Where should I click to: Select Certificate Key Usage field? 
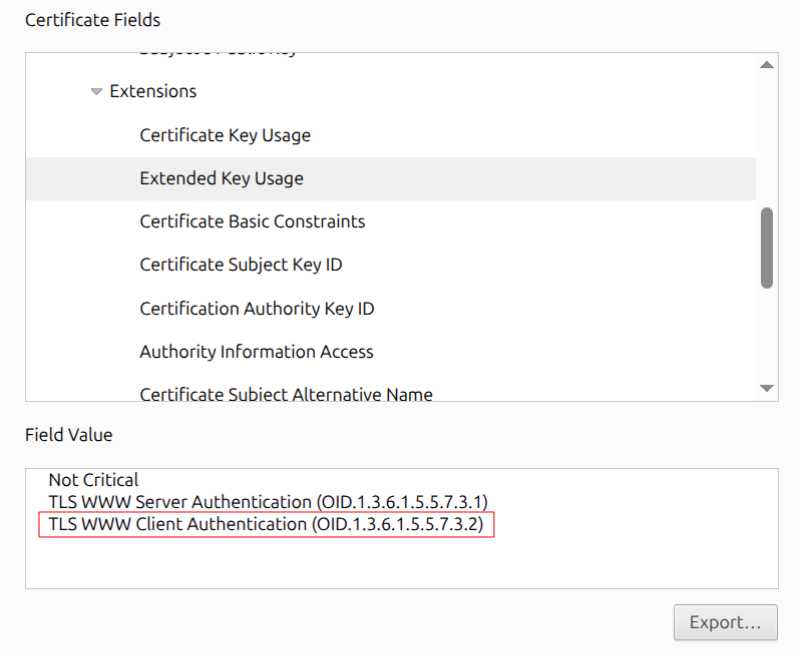point(225,135)
